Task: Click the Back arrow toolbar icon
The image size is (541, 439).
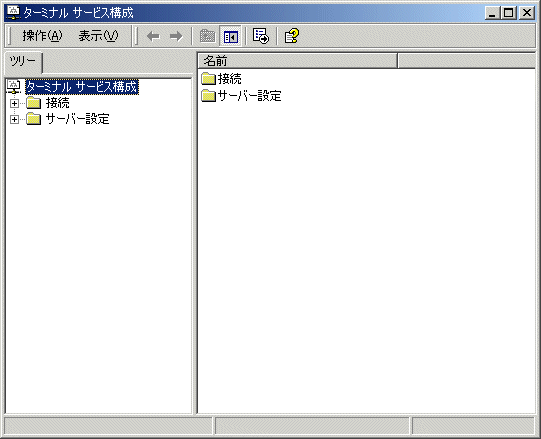Action: 153,36
